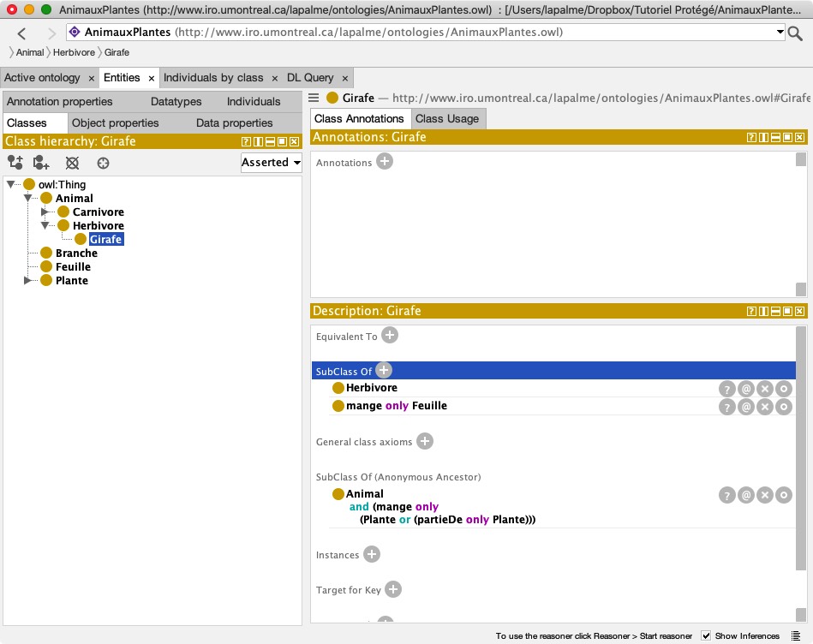Expand the Plante class node
The height and width of the screenshot is (644, 813).
tap(27, 281)
